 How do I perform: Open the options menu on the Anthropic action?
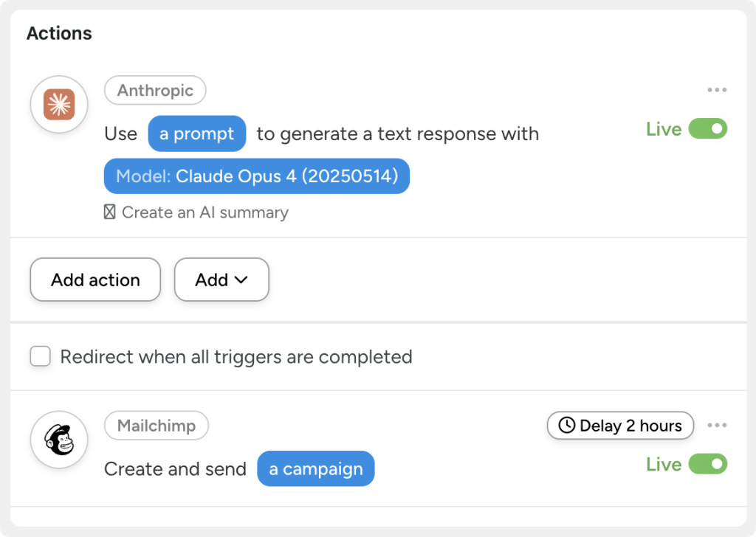click(x=716, y=89)
